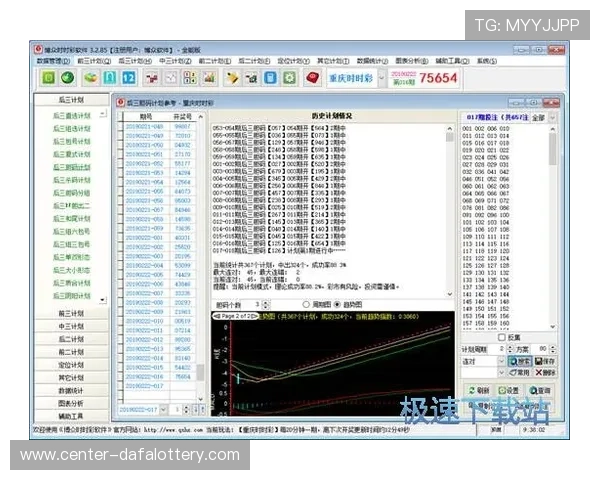Click the dark calculator-like toolbar icon
This screenshot has height=480, width=600.
251,78
